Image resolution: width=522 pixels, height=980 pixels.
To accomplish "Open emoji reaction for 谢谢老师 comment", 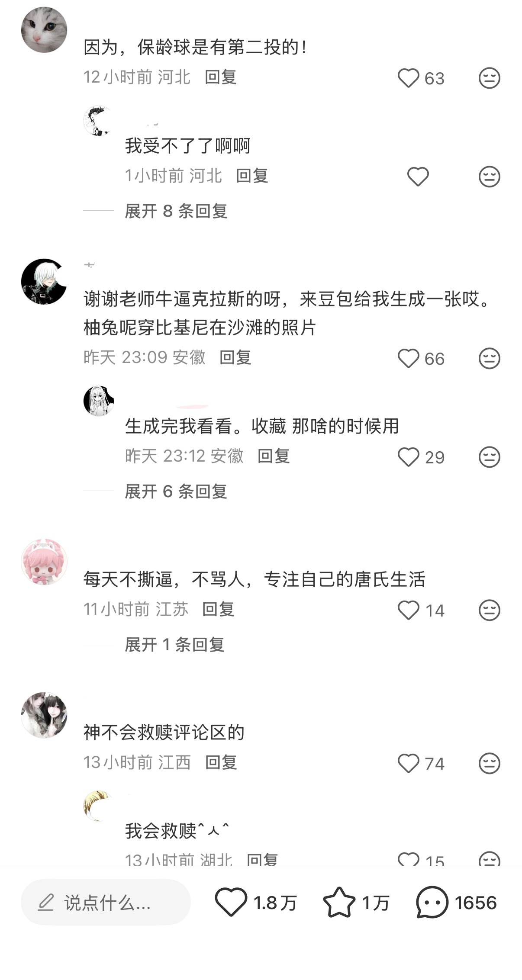I will pos(490,359).
